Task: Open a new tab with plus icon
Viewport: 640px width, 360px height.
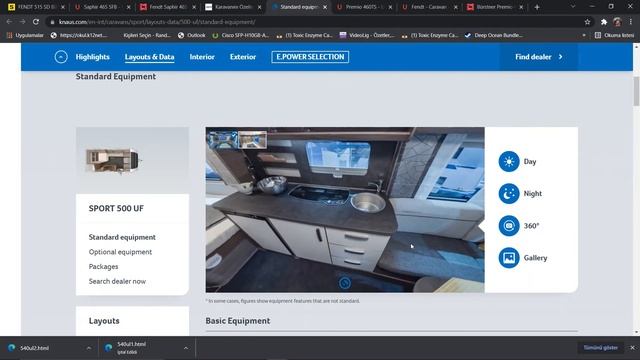Action: pos(537,7)
